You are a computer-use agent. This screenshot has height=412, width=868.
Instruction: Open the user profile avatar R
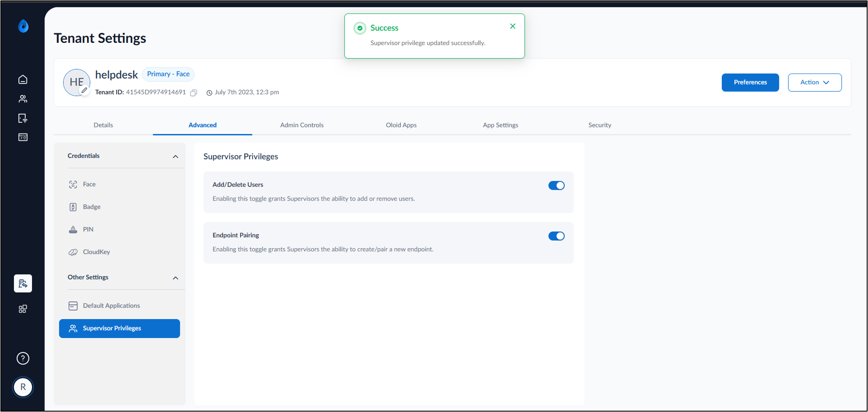(x=23, y=387)
